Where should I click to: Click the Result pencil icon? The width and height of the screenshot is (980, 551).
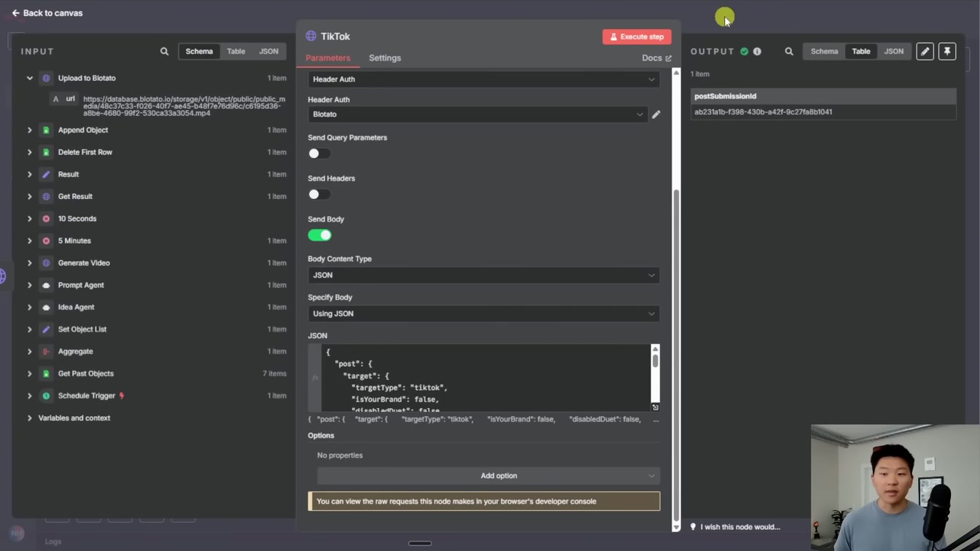pyautogui.click(x=46, y=175)
